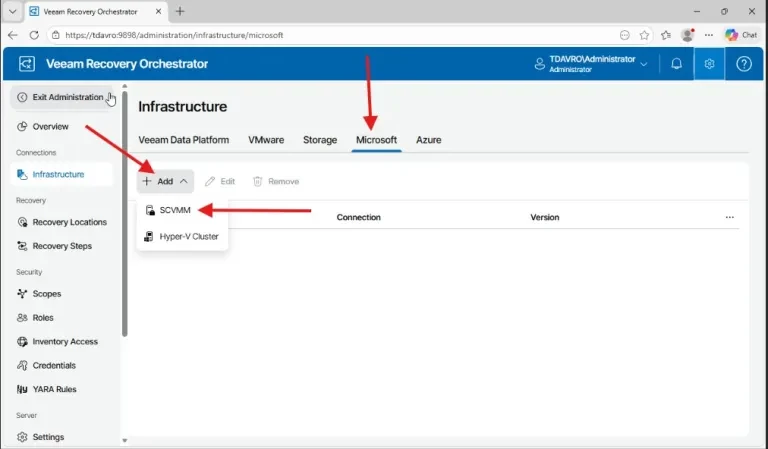This screenshot has width=768, height=449.
Task: Open Recovery Steps in sidebar
Action: 62,246
